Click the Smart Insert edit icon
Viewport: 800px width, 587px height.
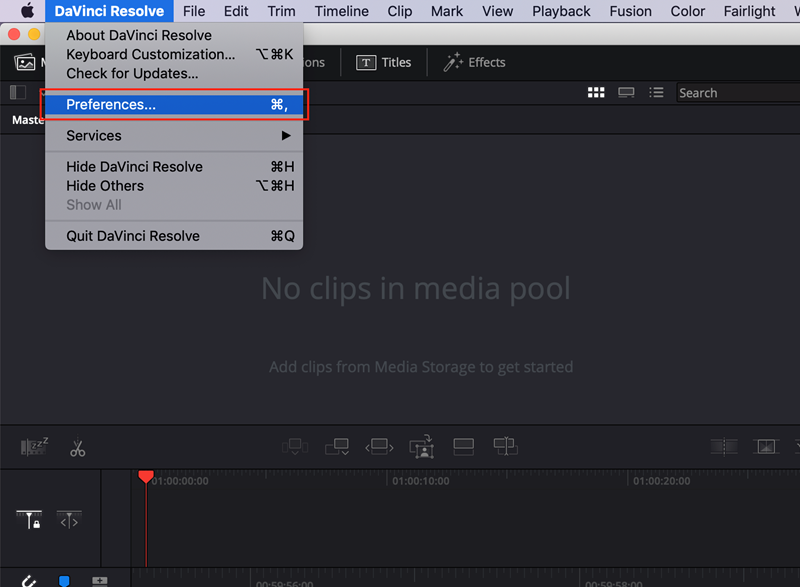point(295,447)
